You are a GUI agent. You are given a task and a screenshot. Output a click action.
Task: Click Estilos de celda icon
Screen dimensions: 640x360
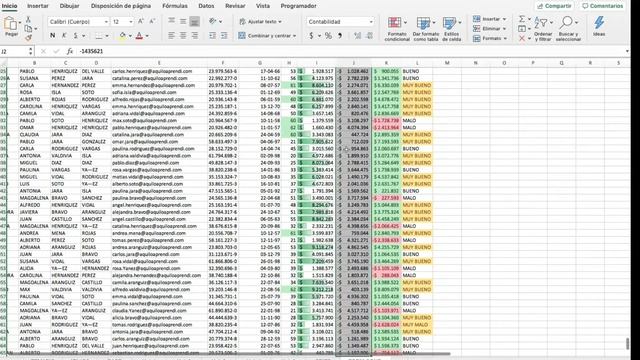[449, 23]
